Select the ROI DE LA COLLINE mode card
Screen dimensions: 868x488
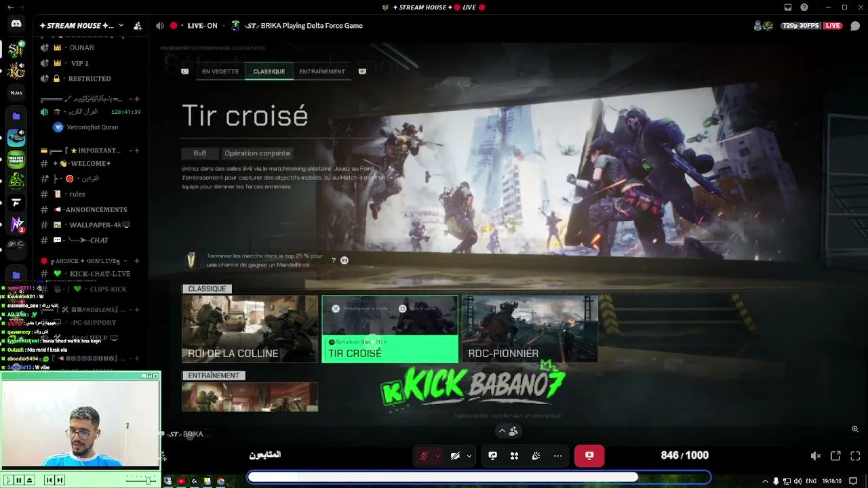pyautogui.click(x=250, y=329)
